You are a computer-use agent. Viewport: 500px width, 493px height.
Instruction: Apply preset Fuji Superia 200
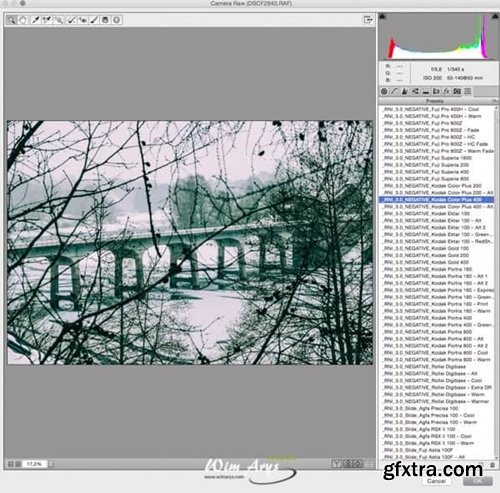(437, 165)
